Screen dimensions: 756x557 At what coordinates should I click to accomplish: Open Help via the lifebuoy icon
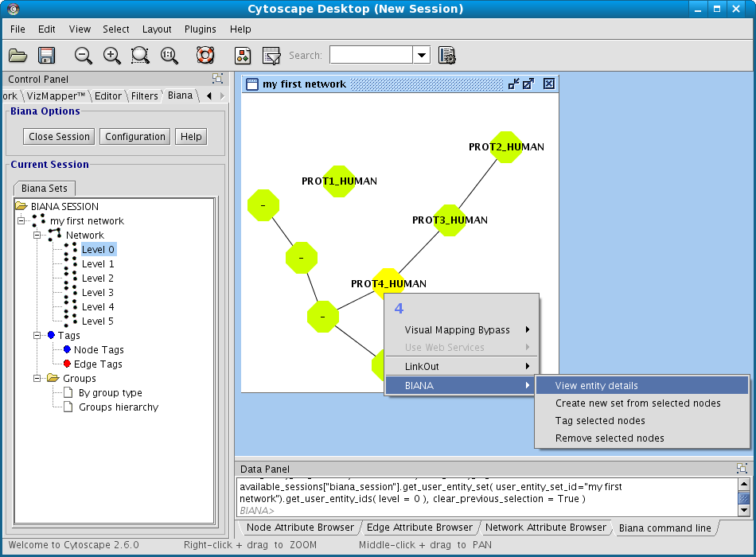coord(205,56)
